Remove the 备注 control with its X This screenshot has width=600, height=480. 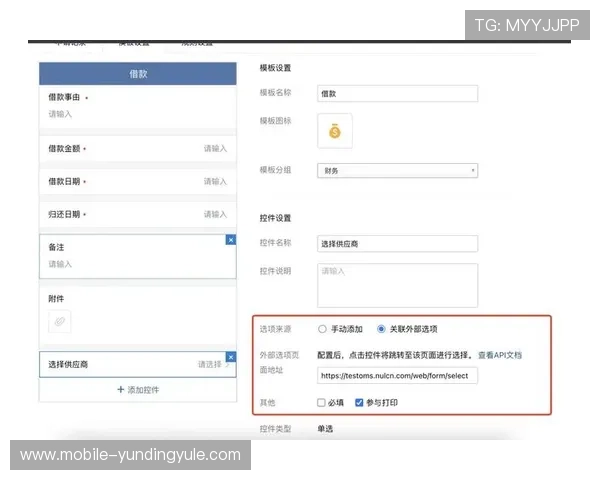231,240
